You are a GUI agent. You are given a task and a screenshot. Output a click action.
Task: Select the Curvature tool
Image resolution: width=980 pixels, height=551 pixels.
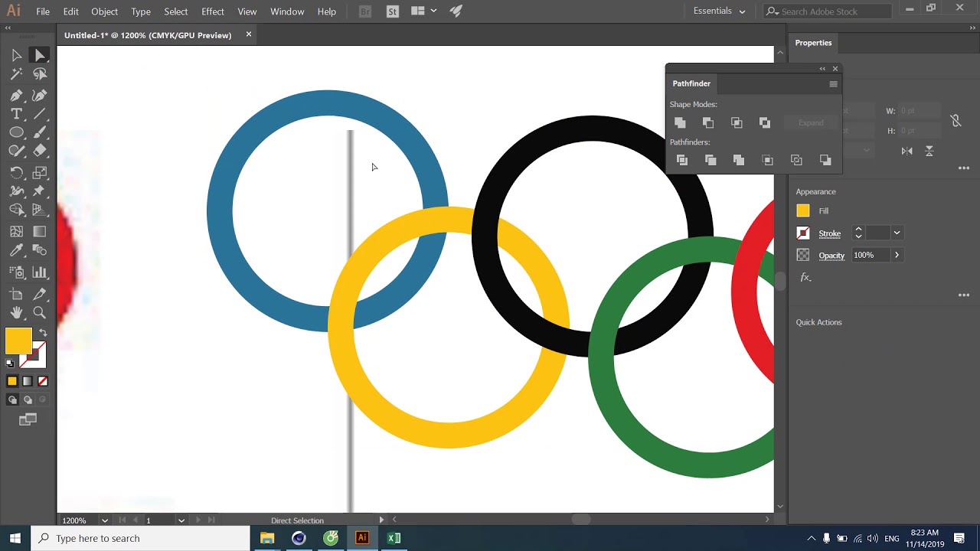(40, 96)
